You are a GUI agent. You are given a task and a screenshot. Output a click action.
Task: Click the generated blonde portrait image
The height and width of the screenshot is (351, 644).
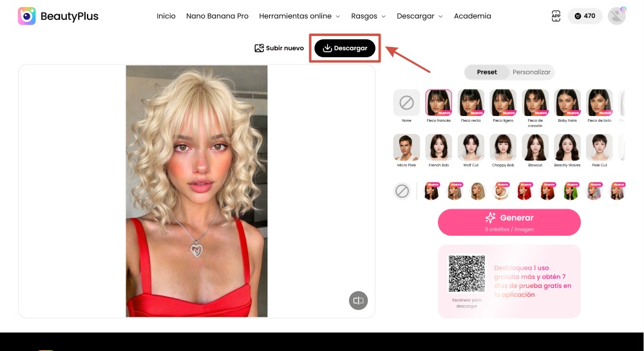[196, 191]
